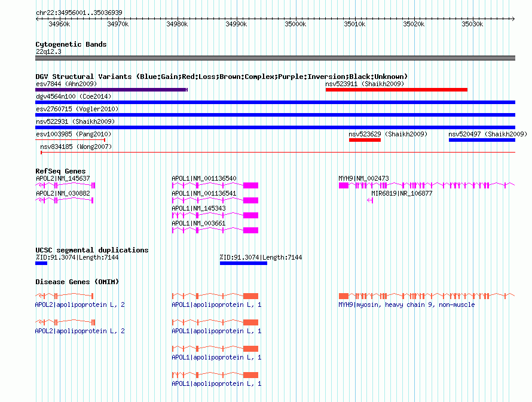The width and height of the screenshot is (532, 402).
Task: Select the MIR6819|NR_106877 text label
Action: tap(402, 193)
